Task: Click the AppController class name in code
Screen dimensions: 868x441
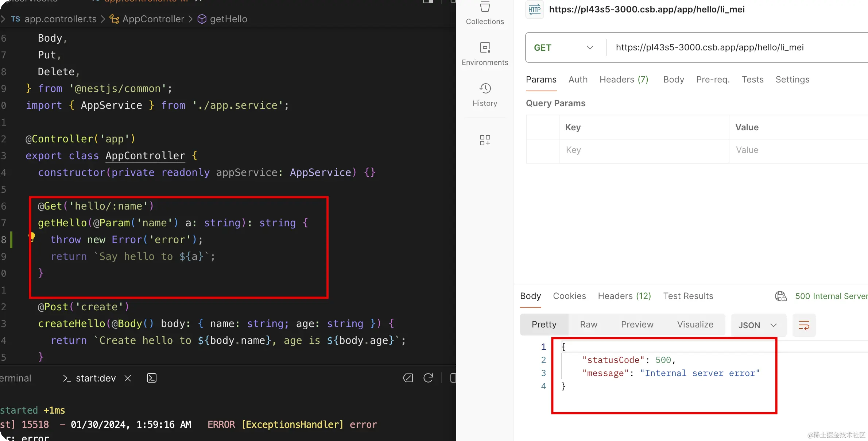Action: tap(145, 156)
